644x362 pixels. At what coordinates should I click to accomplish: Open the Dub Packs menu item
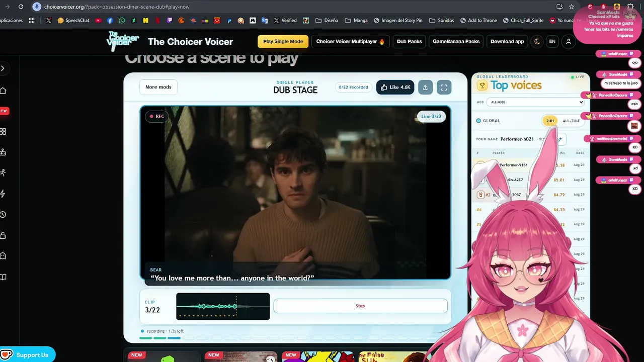coord(409,41)
